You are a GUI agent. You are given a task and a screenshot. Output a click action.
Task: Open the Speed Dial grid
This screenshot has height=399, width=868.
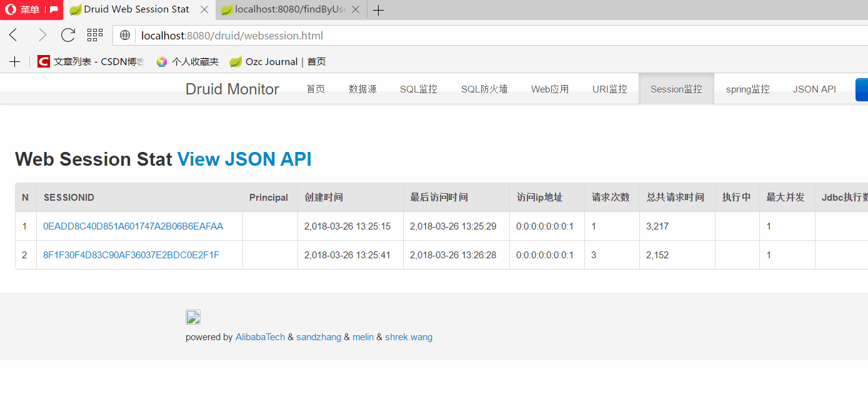[x=95, y=35]
